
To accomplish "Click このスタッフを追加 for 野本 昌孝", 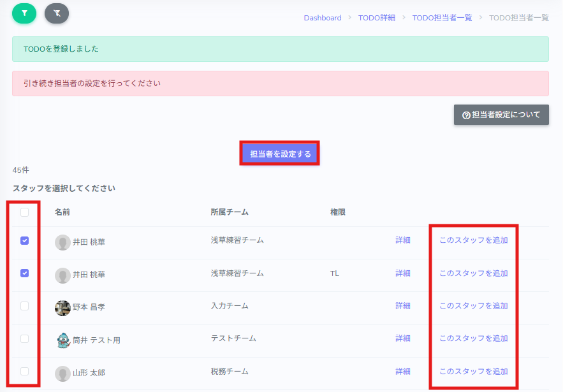I will pyautogui.click(x=473, y=306).
